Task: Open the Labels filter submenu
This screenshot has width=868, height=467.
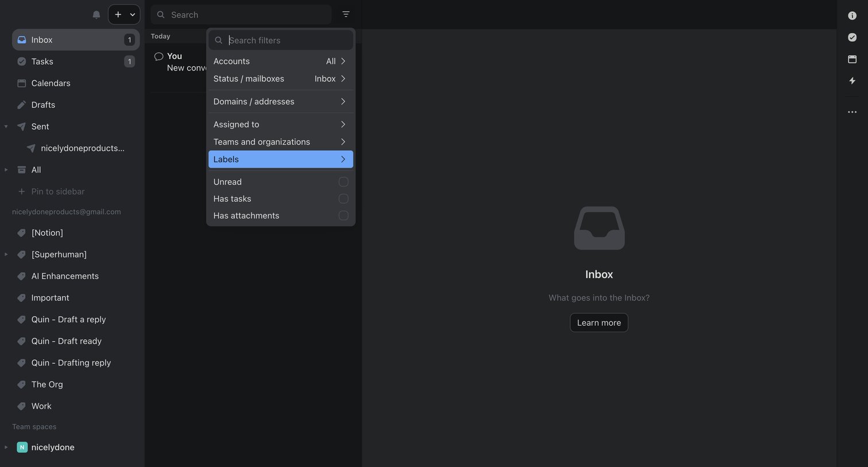Action: [281, 159]
